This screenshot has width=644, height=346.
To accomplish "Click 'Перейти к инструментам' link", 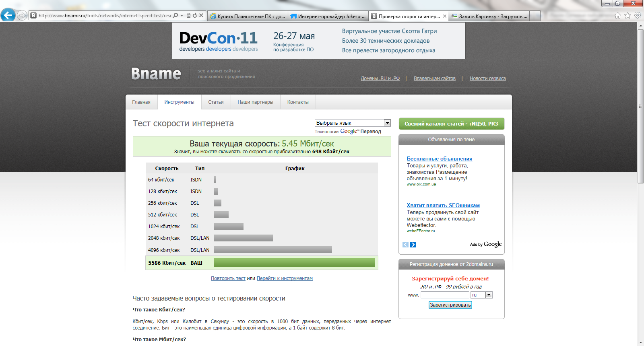I will coord(285,278).
